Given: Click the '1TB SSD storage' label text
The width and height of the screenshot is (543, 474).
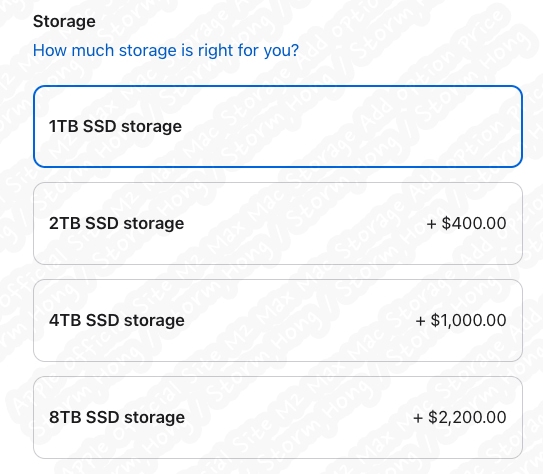Looking at the screenshot, I should (x=115, y=126).
